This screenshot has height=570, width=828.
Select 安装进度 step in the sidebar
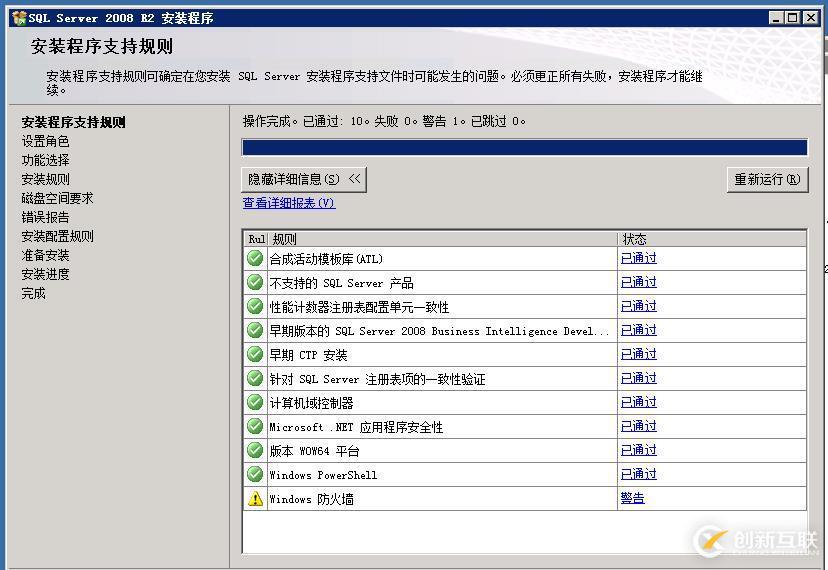click(45, 275)
